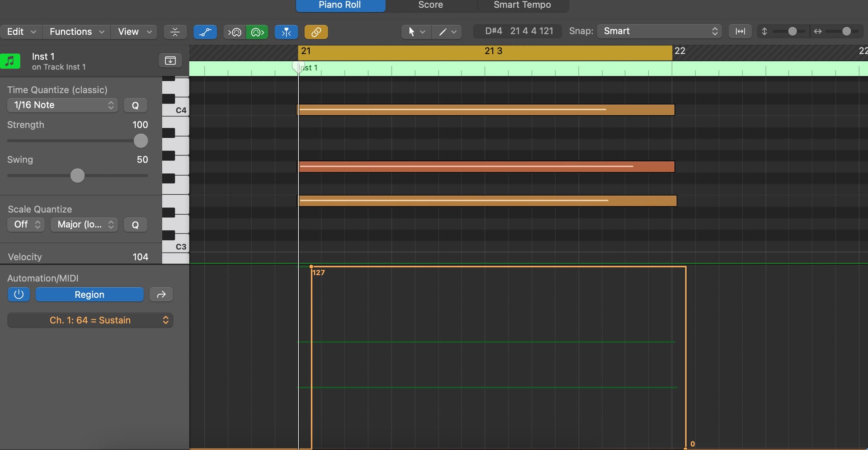The image size is (868, 450).
Task: Open the Snap mode dropdown
Action: (659, 31)
